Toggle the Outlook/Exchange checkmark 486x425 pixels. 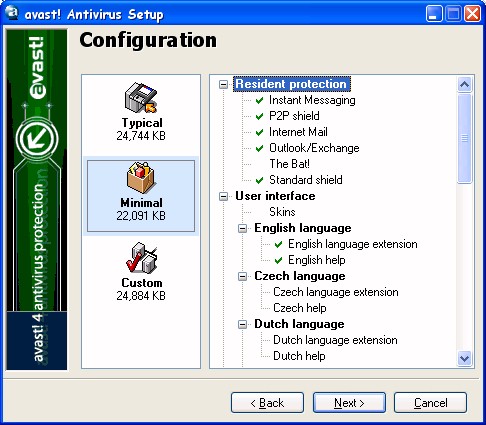[x=259, y=148]
